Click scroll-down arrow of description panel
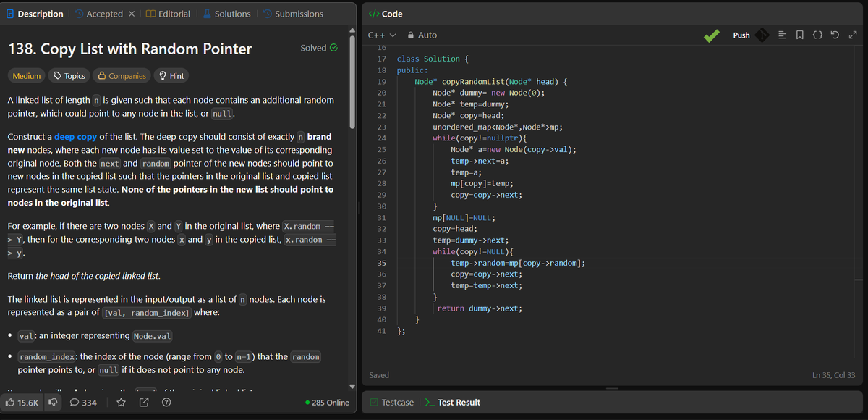 353,385
